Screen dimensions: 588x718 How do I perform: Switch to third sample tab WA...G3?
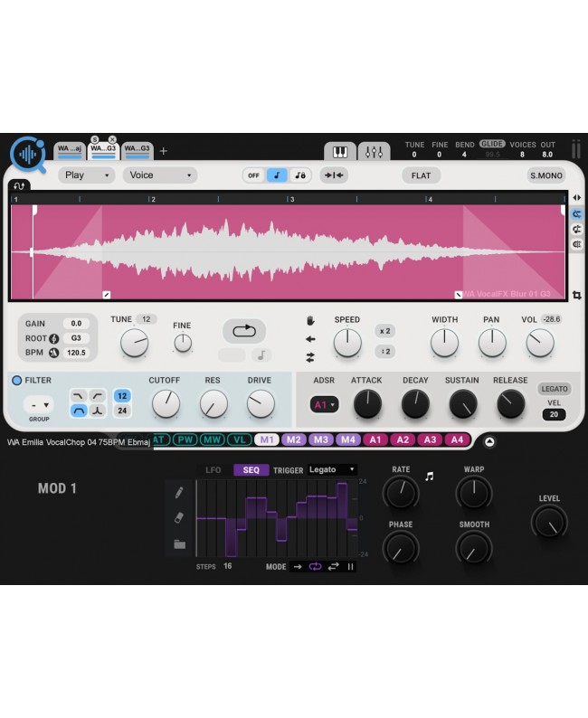click(x=137, y=151)
